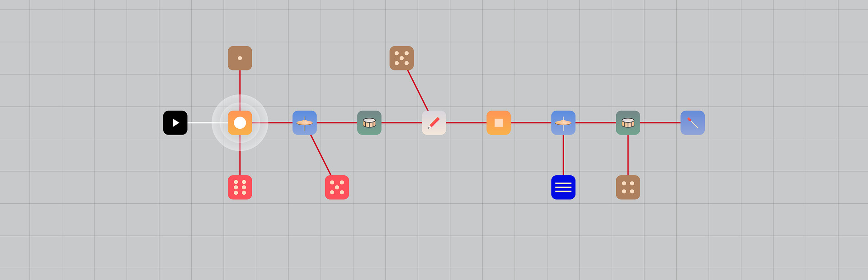
Task: Select the orange circle node
Action: click(x=240, y=123)
